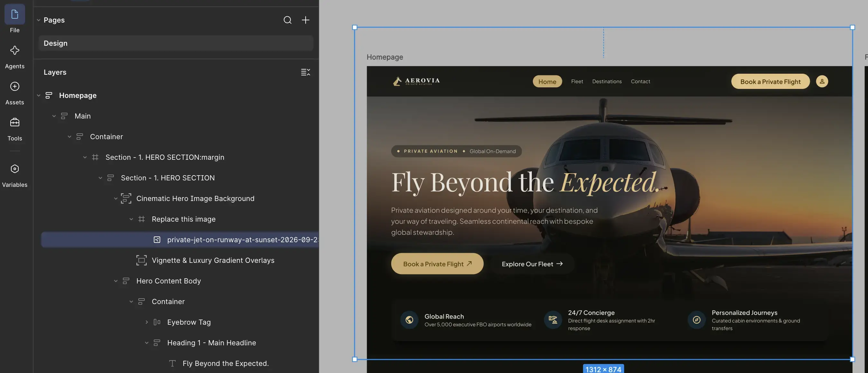Open the Tools panel
The image size is (868, 373).
(x=14, y=129)
